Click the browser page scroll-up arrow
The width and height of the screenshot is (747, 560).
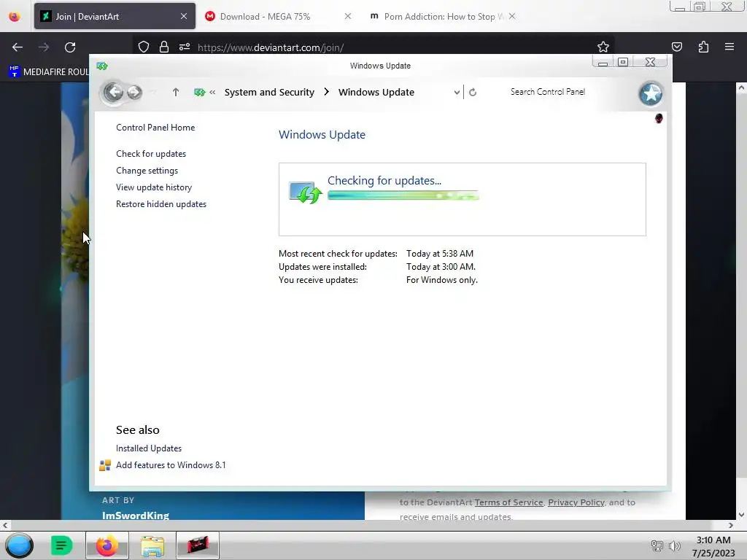[741, 88]
